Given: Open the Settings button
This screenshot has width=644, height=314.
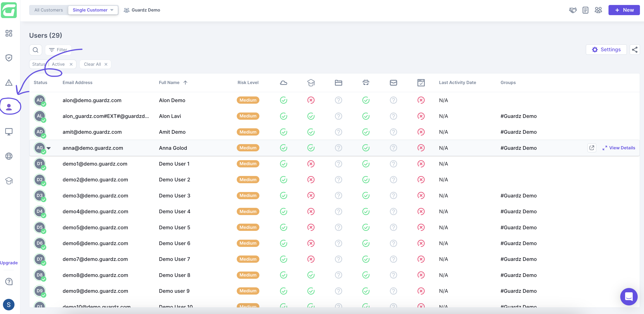Looking at the screenshot, I should pos(606,50).
